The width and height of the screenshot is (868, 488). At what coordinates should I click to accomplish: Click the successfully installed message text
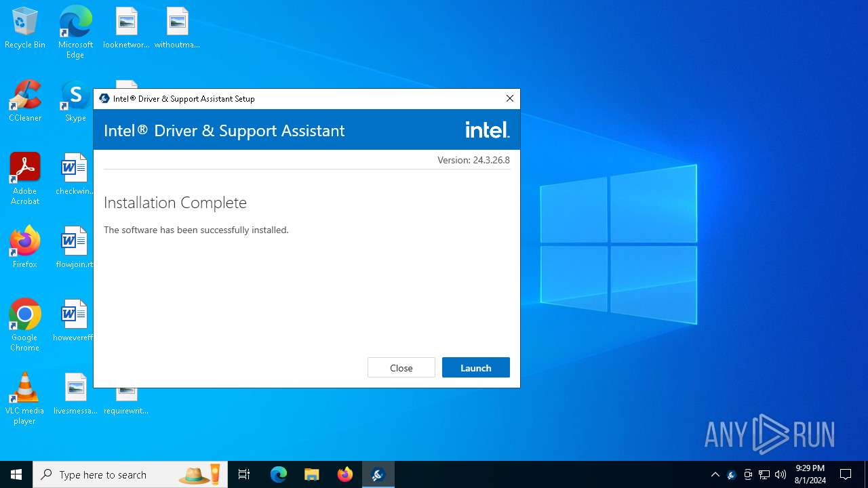click(196, 230)
